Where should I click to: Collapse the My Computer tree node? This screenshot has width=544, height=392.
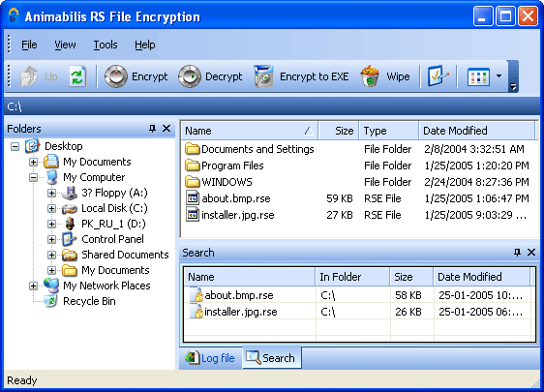[x=33, y=178]
